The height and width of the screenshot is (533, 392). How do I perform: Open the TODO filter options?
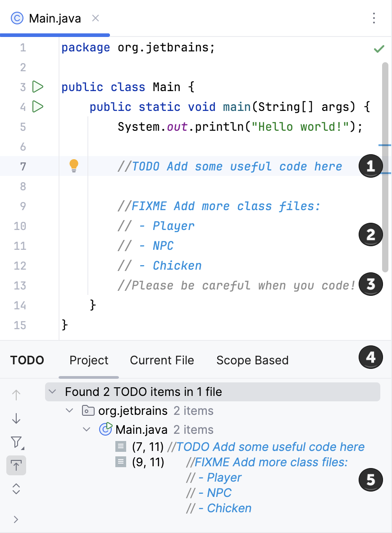click(x=16, y=442)
